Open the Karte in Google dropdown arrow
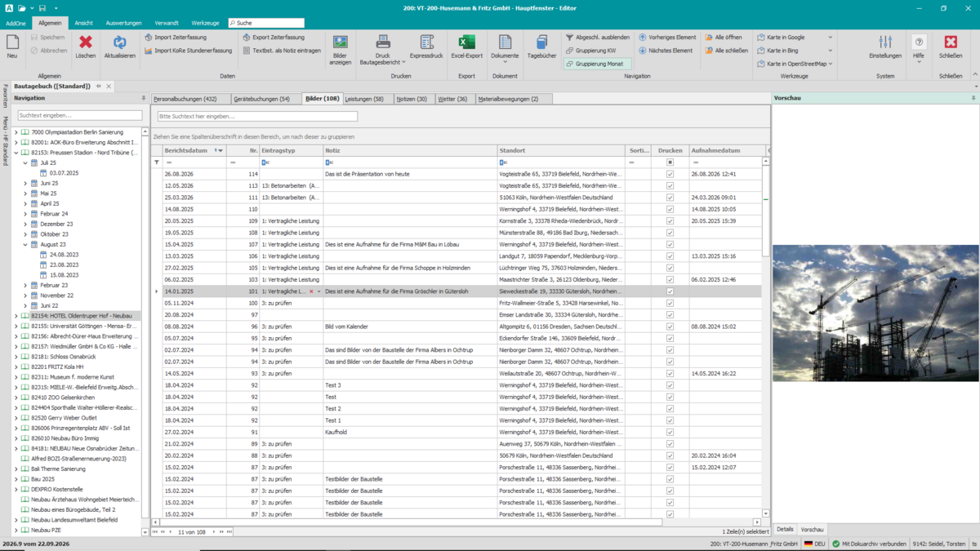The height and width of the screenshot is (551, 980). 831,38
